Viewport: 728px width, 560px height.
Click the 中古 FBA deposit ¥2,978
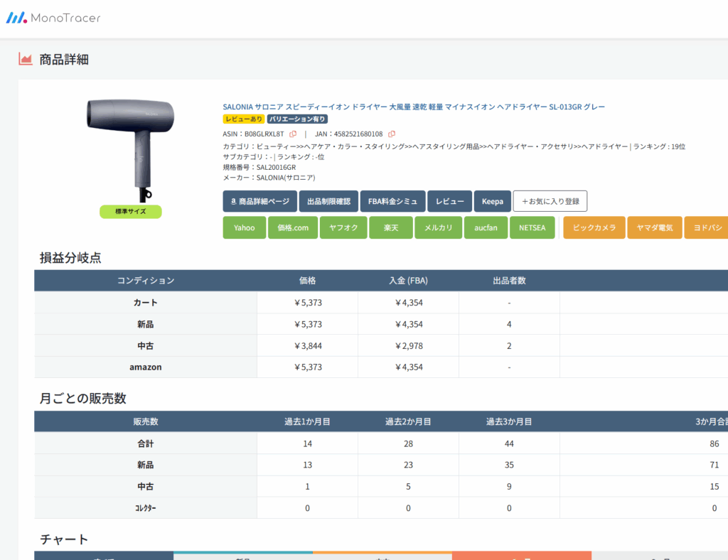pyautogui.click(x=409, y=345)
